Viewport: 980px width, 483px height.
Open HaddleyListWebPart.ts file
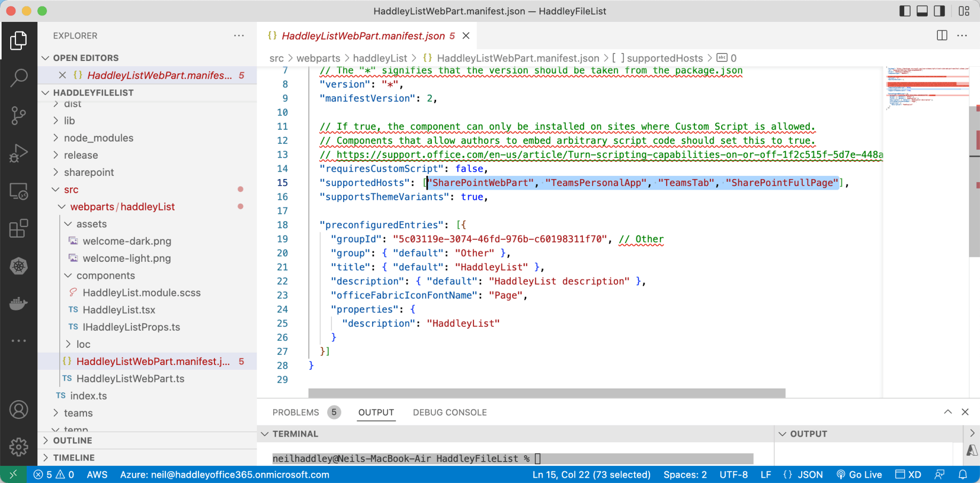(130, 379)
